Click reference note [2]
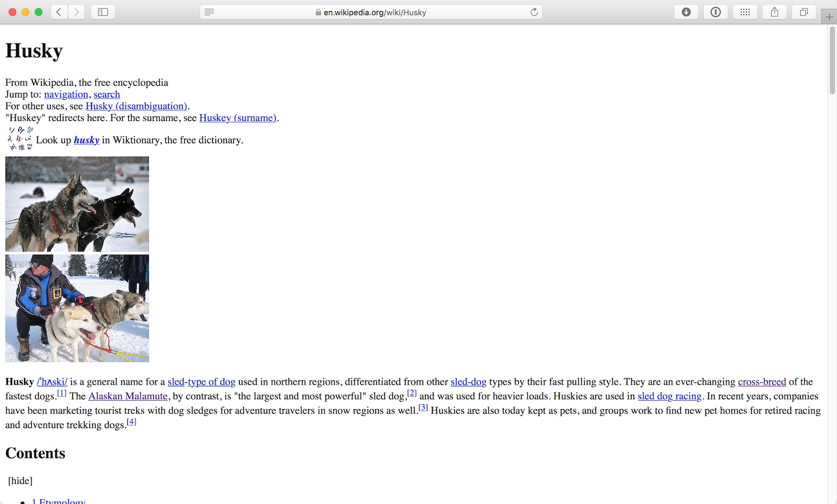Viewport: 837px width, 504px height. pos(412,392)
